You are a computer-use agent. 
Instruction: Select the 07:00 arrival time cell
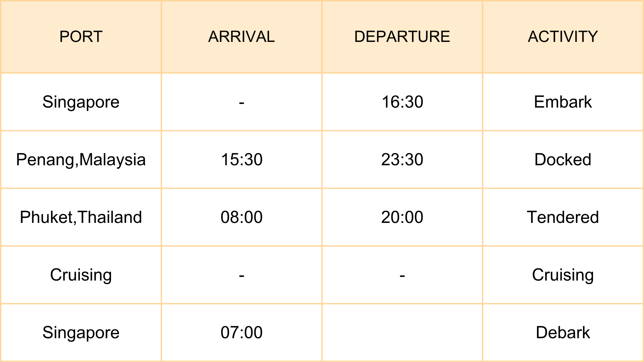pyautogui.click(x=241, y=333)
